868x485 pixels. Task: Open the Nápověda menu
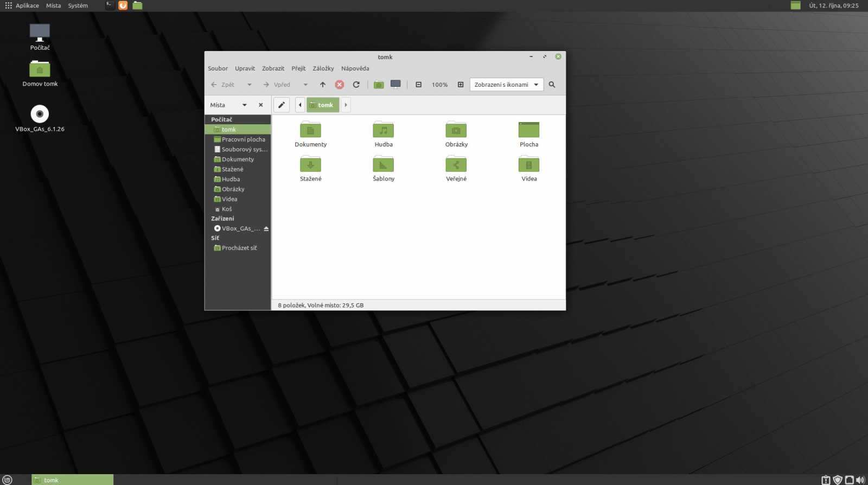pyautogui.click(x=355, y=68)
